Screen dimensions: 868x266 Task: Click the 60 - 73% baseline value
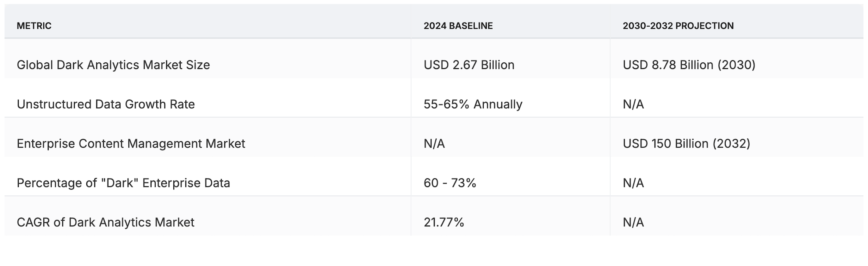pos(449,183)
